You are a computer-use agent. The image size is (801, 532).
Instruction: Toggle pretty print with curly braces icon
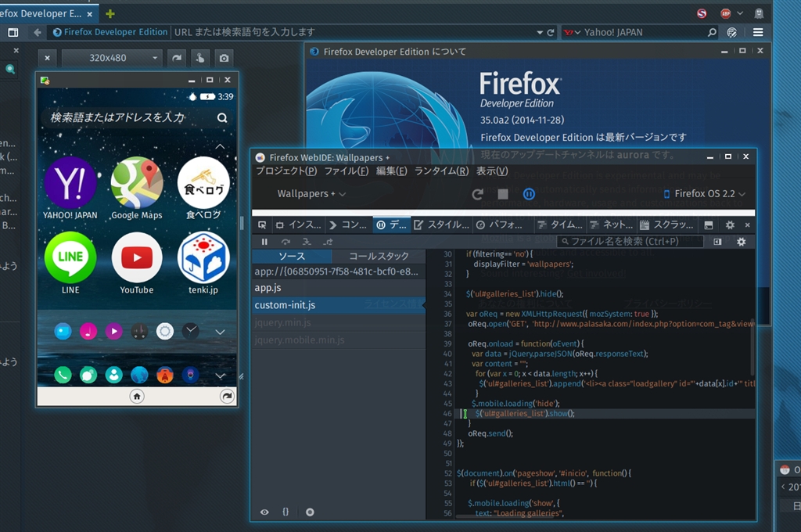(x=286, y=512)
